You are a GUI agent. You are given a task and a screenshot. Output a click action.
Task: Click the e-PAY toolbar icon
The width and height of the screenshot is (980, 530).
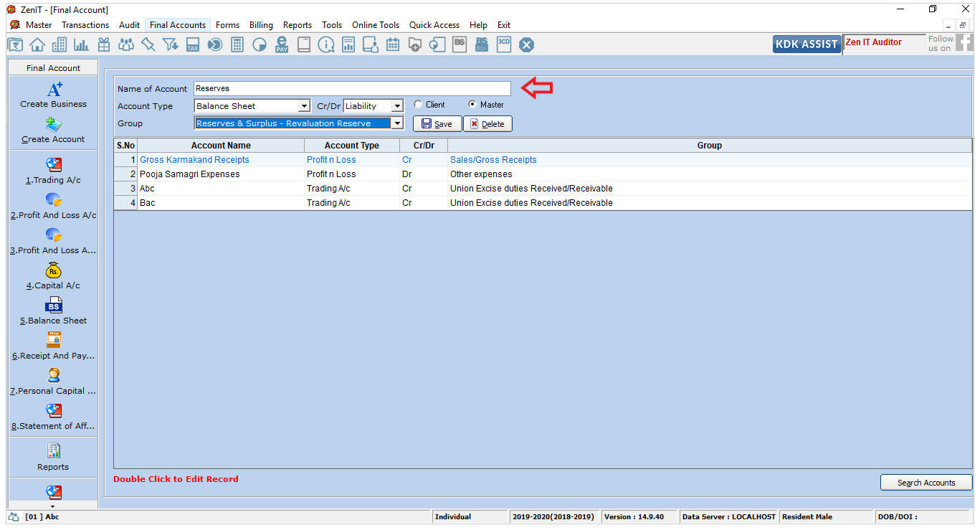[x=282, y=44]
